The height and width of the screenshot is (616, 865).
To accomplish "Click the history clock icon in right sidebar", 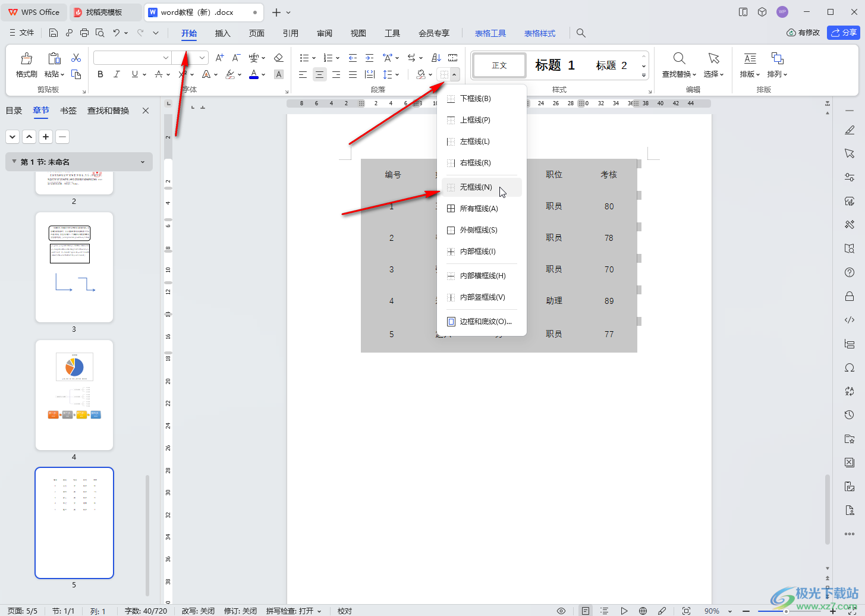I will (850, 415).
